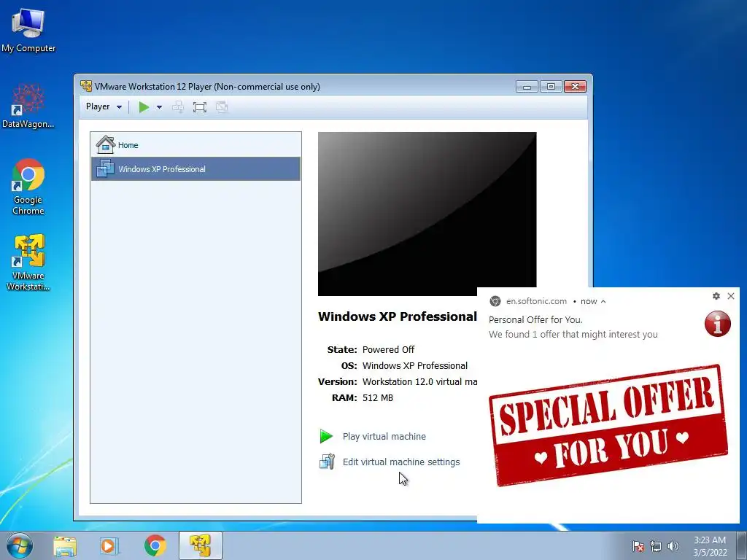Image resolution: width=747 pixels, height=560 pixels.
Task: Click the VMware Player taskbar button
Action: 201,545
